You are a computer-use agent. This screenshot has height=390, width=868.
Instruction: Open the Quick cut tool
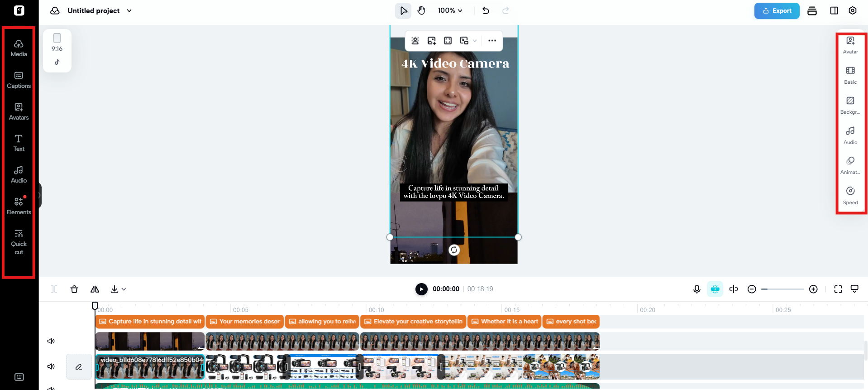[19, 242]
